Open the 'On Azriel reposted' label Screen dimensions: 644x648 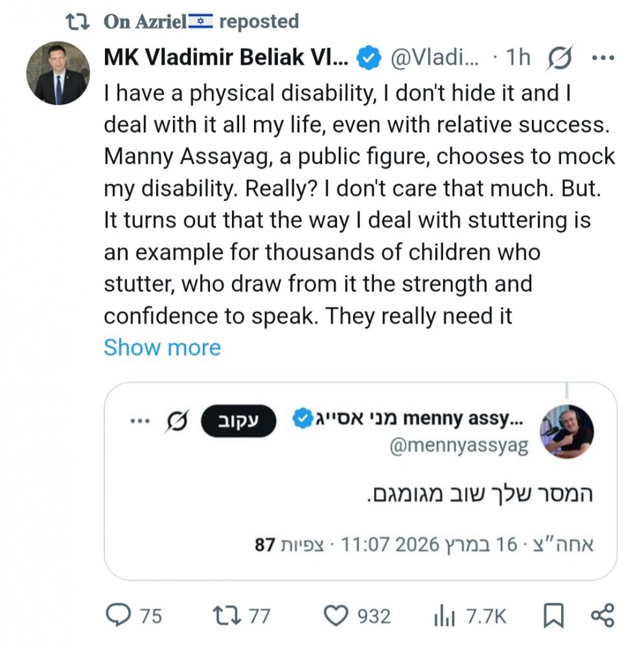point(201,21)
